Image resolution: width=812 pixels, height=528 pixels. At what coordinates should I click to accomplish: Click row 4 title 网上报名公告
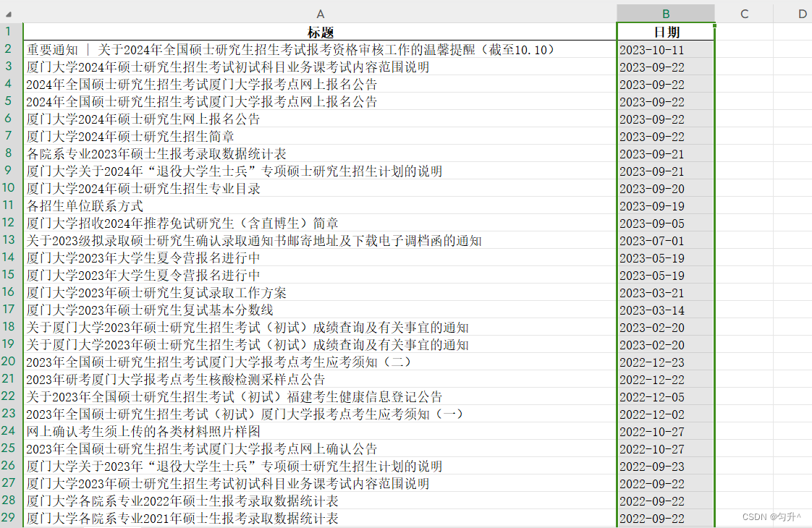point(320,85)
